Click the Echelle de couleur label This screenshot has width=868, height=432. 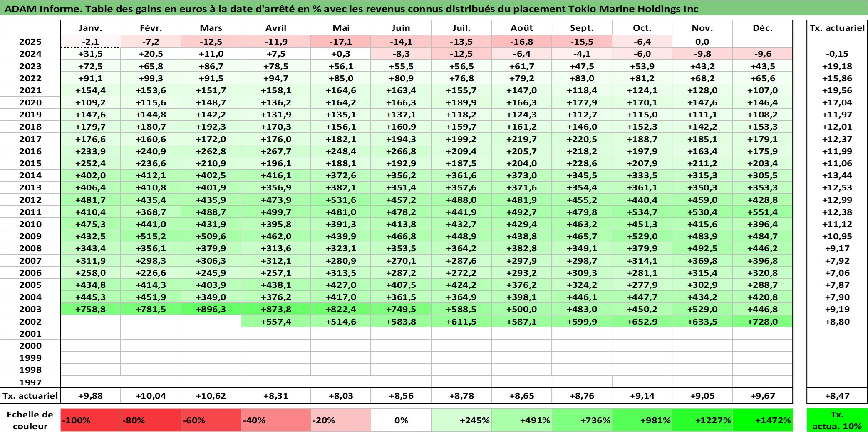click(x=30, y=420)
